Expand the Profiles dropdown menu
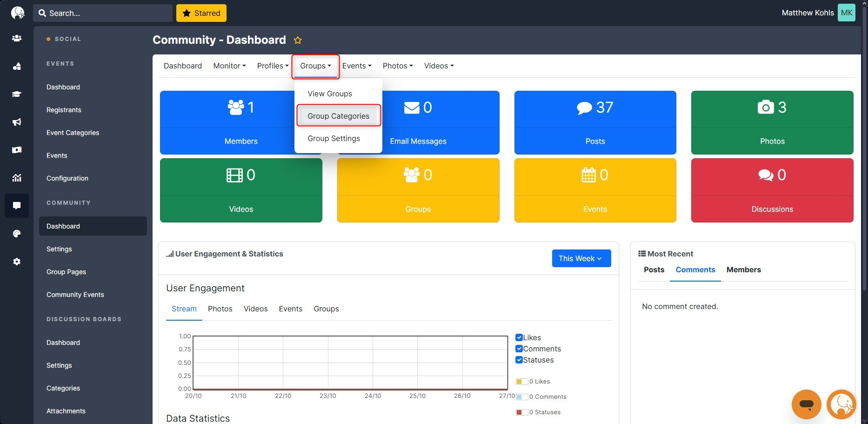Image resolution: width=868 pixels, height=424 pixels. tap(273, 66)
